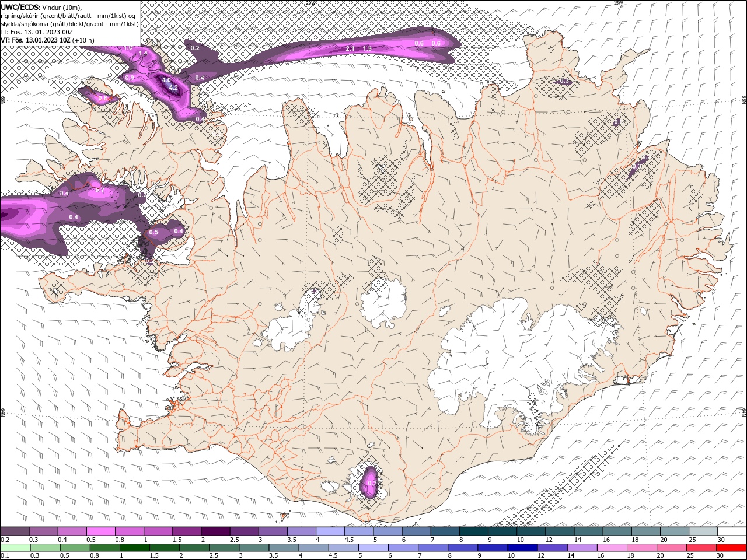Click the darkest green 1–1.5 rain swatch

tap(135, 548)
